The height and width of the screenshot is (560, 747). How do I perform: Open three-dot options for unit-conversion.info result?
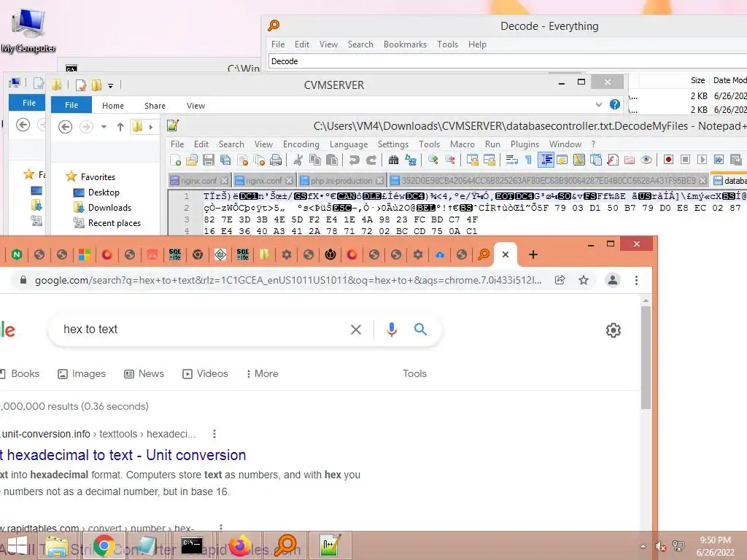point(214,434)
